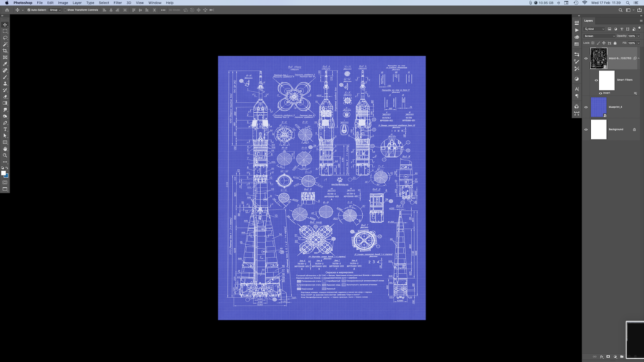Screen dimensions: 644x362
Task: Collapse the soyuz layer's smart filters list
Action: coord(639,58)
